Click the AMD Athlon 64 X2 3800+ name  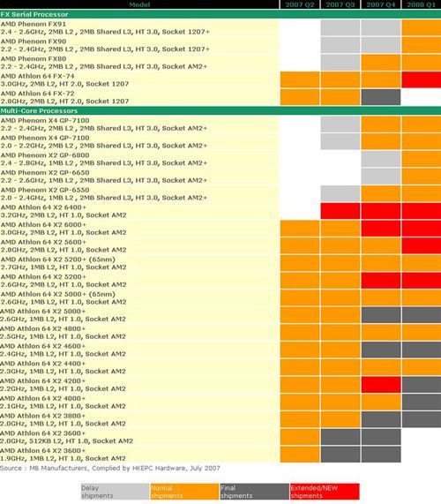pos(43,416)
